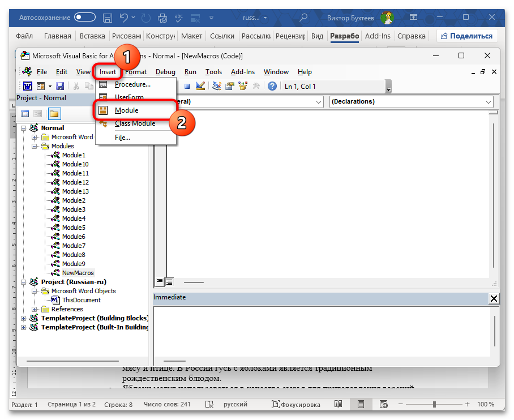514x420 pixels.
Task: Open Object Browser from the VBA toolbar
Action: point(243,86)
